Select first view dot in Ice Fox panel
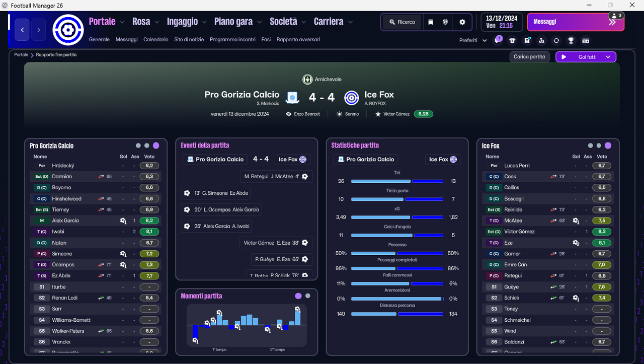The width and height of the screenshot is (644, 364). pyautogui.click(x=590, y=145)
